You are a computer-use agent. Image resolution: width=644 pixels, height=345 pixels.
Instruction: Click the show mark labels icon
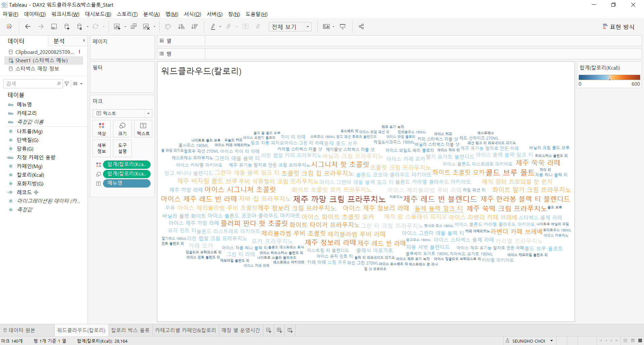click(246, 26)
